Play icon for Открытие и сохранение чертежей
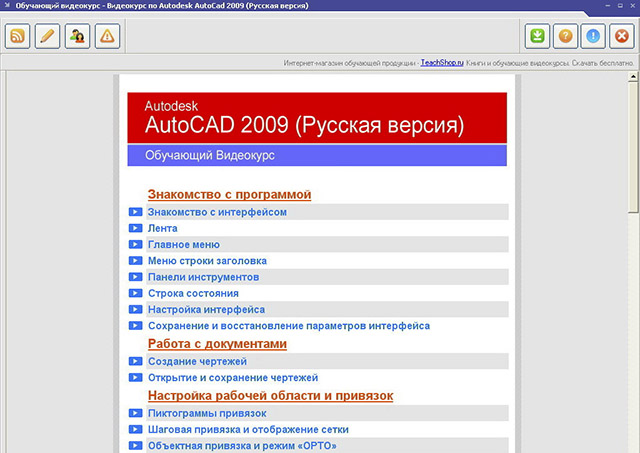This screenshot has width=640, height=453. tap(136, 378)
